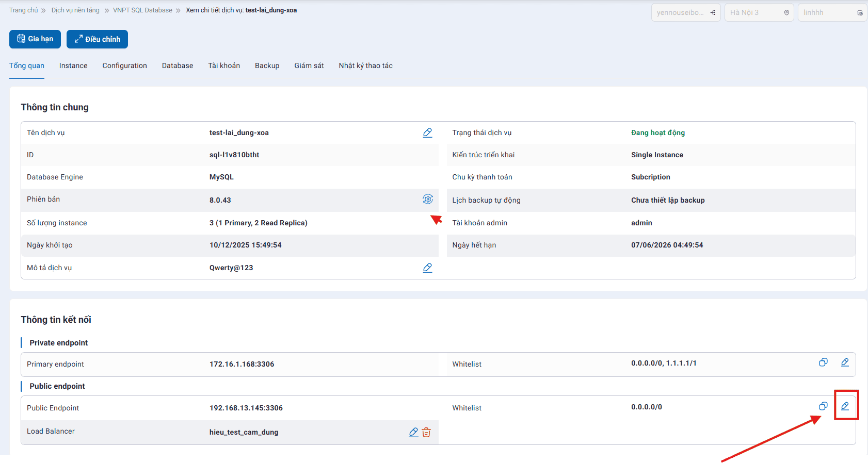Open the linhhh project dropdown

coord(832,12)
